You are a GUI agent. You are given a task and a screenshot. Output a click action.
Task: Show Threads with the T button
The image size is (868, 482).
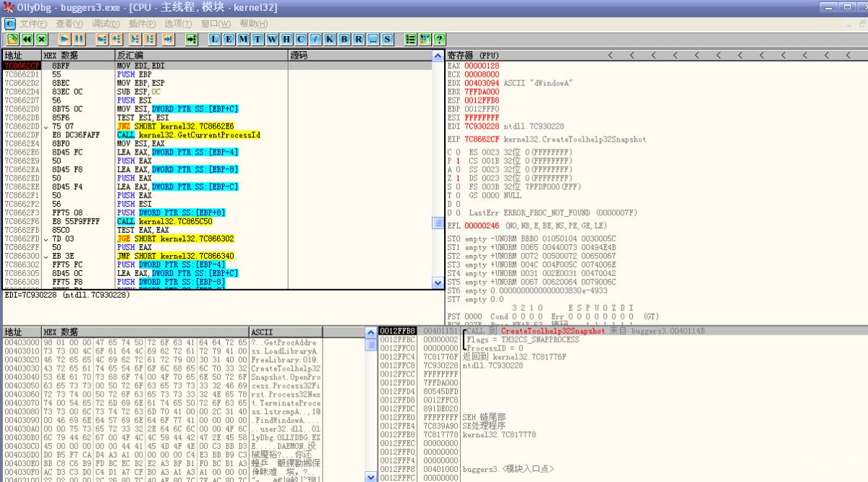[258, 39]
